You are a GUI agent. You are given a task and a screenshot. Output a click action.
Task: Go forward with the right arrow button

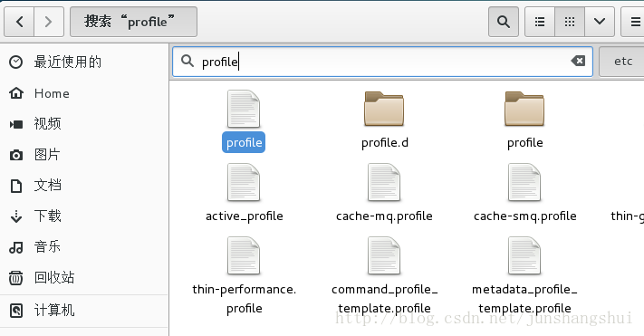(49, 22)
